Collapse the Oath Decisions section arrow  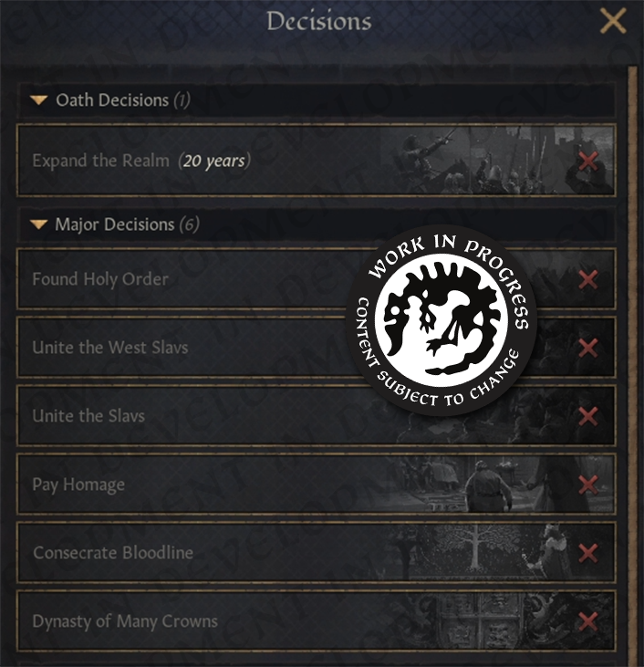click(x=38, y=100)
